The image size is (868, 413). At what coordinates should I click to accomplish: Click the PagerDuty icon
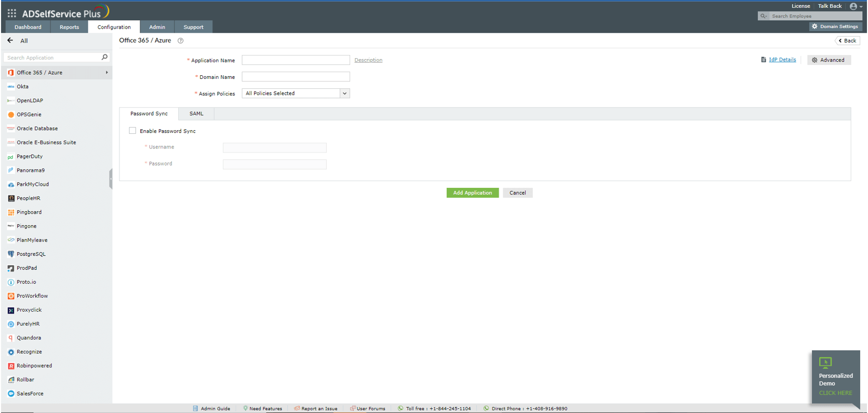click(x=11, y=157)
